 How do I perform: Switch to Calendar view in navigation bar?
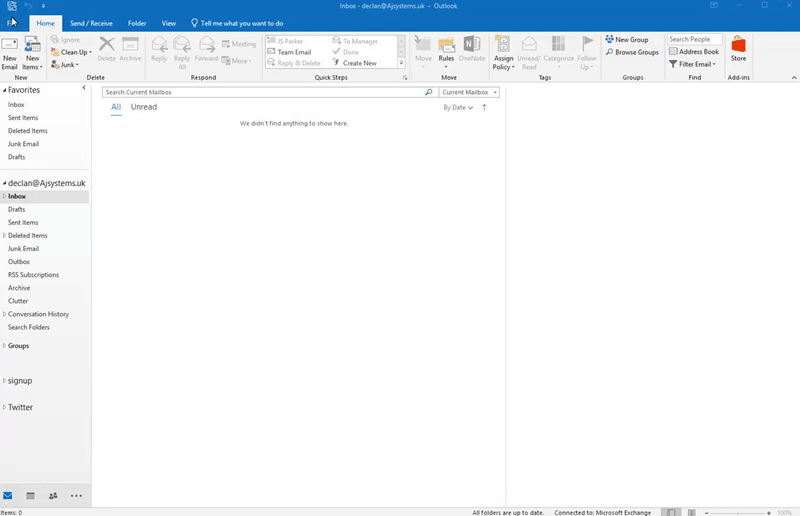pyautogui.click(x=30, y=496)
